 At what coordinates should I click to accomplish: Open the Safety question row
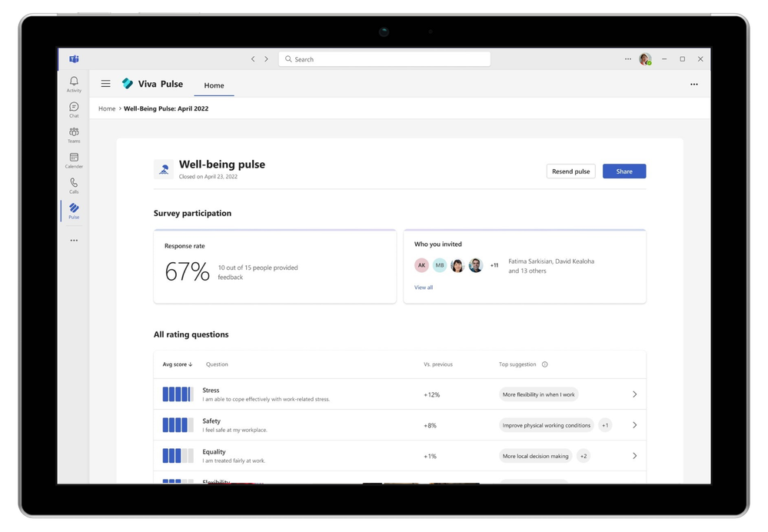coord(400,425)
